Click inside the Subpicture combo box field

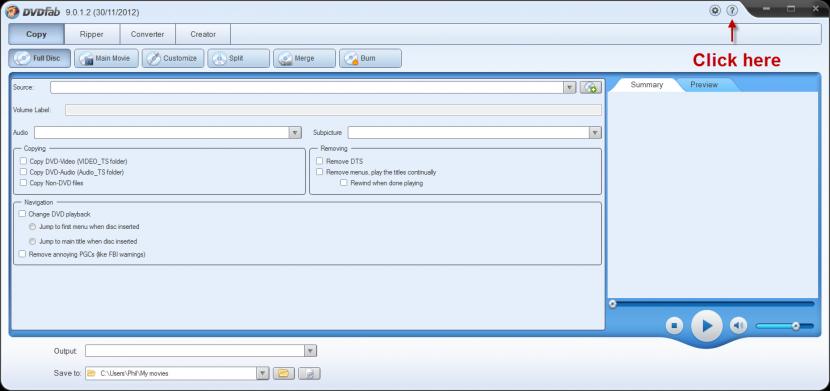(469, 133)
